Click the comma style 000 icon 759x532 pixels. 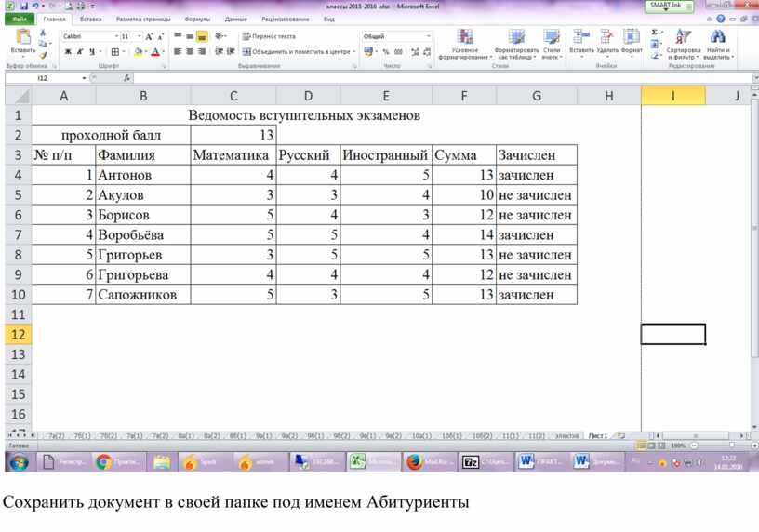pos(398,51)
